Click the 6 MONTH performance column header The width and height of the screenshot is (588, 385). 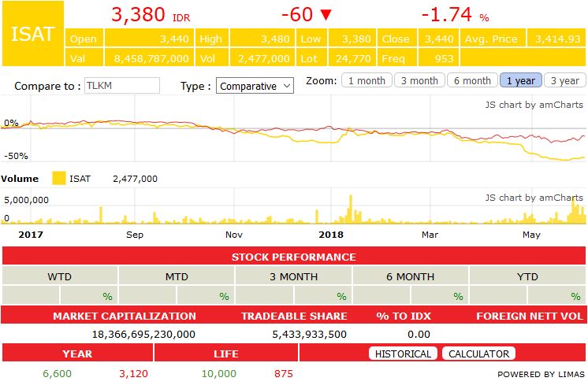click(411, 276)
